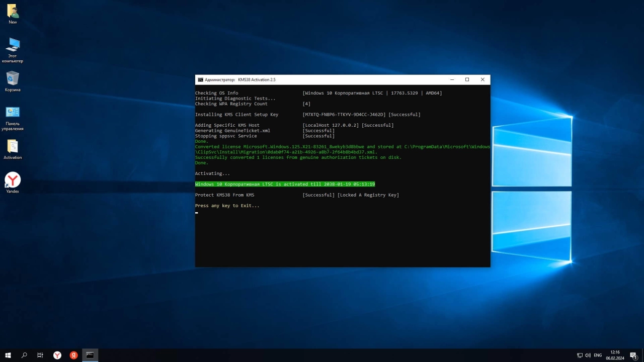
Task: Click the 'Protect KMS38 From KMS' text
Action: point(225,195)
